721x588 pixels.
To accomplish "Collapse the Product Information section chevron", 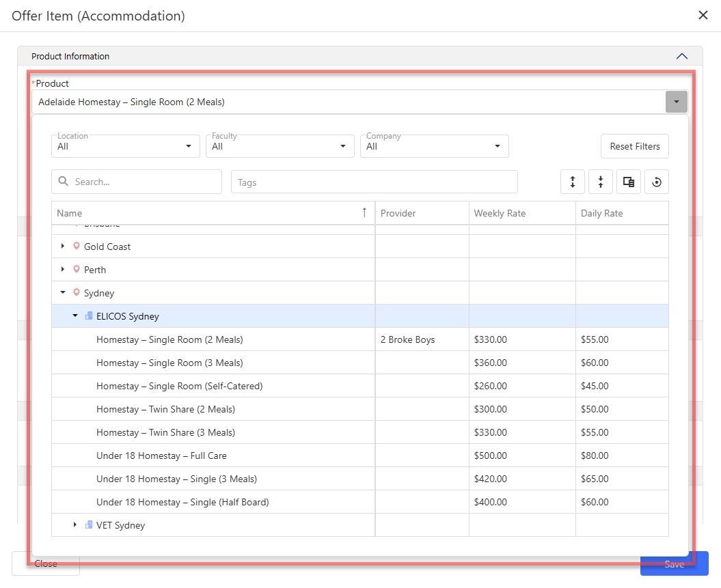I will pyautogui.click(x=682, y=56).
